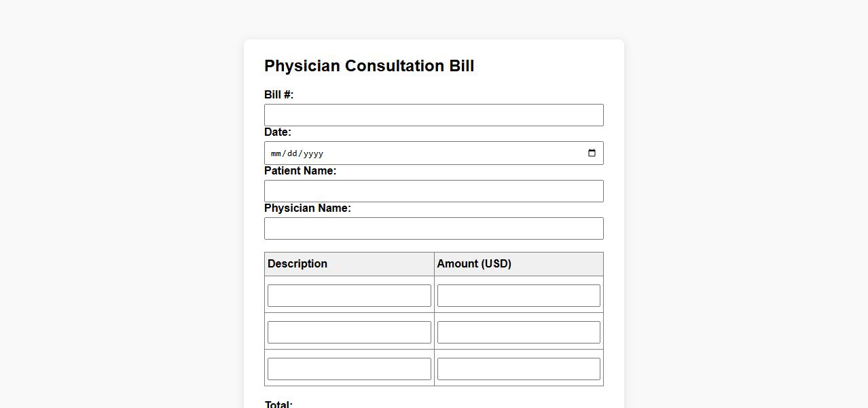This screenshot has height=408, width=868.
Task: Click the Bill # input field
Action: [x=433, y=115]
